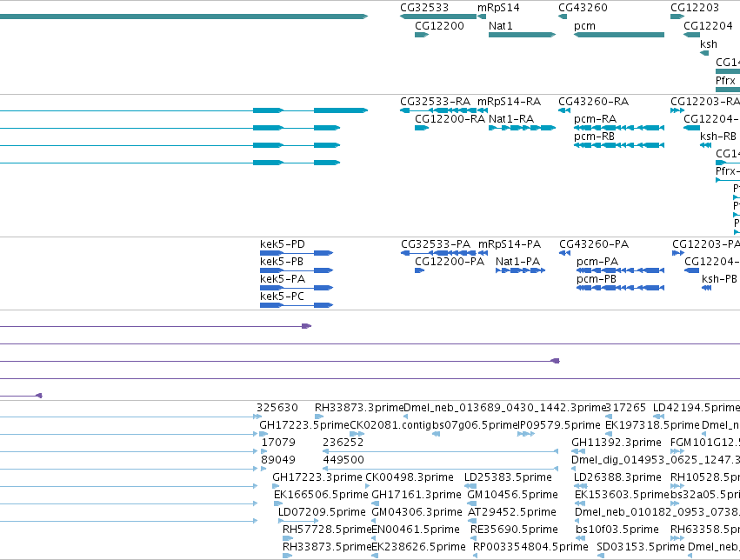The image size is (740, 560).
Task: Select the AT29452.5prime EST label
Action: coord(512,512)
